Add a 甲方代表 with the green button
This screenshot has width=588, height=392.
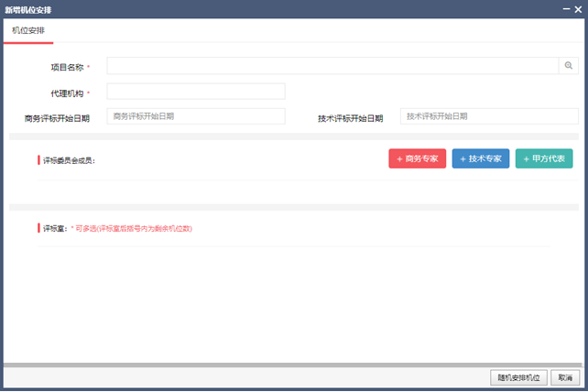click(x=544, y=158)
